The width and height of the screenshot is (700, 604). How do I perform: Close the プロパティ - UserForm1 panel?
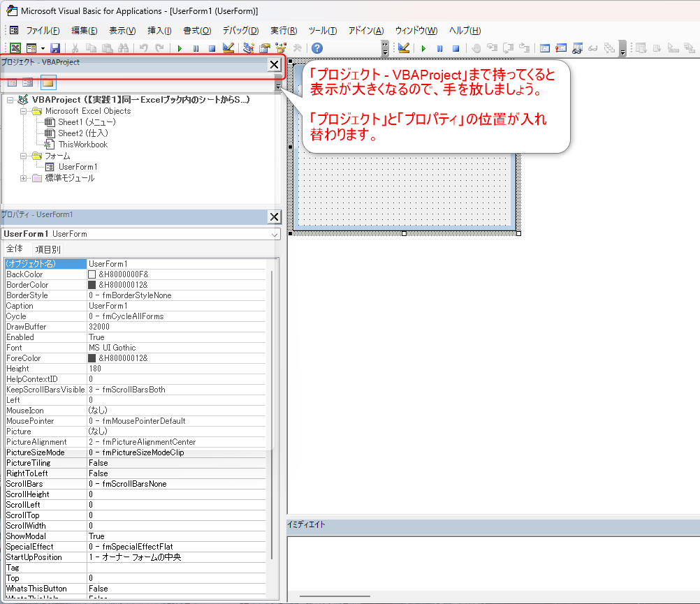(x=274, y=216)
